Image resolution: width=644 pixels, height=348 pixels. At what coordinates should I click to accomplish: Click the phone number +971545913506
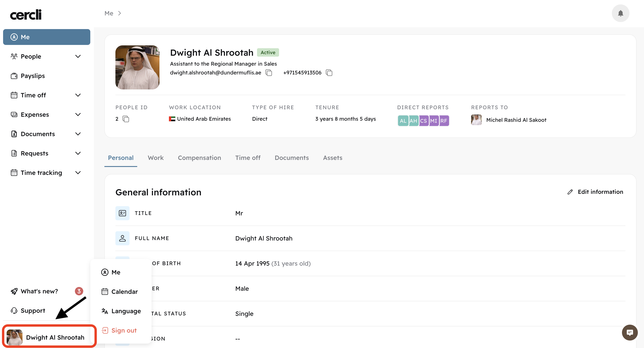[x=302, y=73]
